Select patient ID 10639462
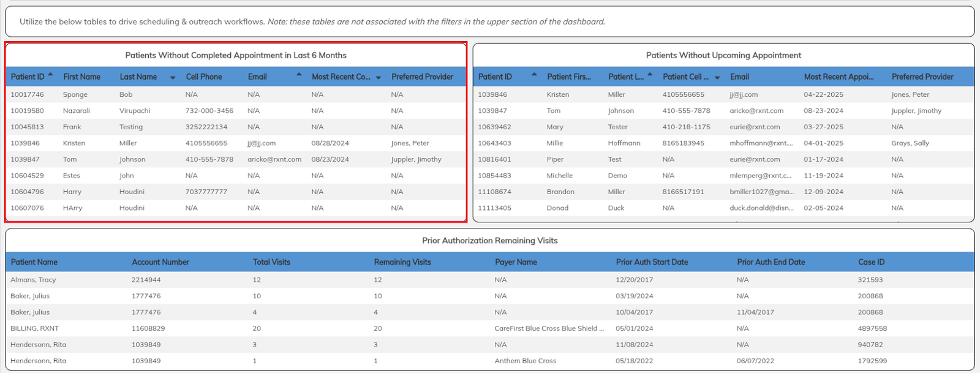This screenshot has width=980, height=373. pos(494,127)
